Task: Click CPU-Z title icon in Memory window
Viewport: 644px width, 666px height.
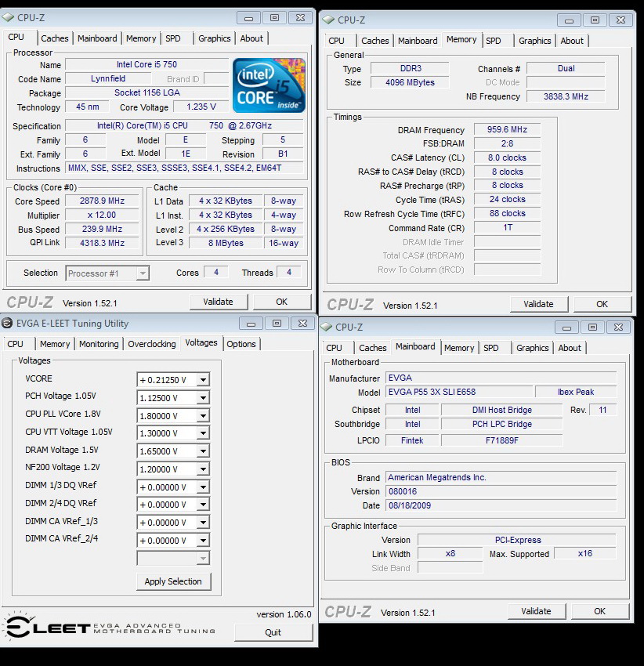Action: pos(328,20)
